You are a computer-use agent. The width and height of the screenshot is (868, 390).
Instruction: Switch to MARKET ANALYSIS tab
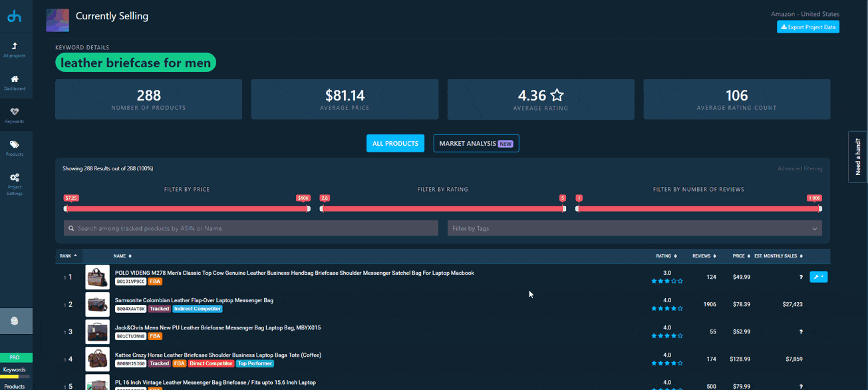pos(476,143)
